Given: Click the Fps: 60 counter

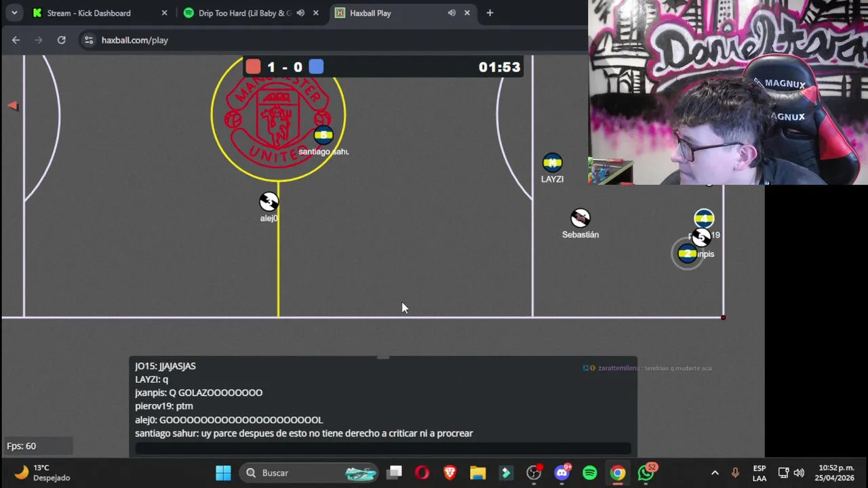Looking at the screenshot, I should point(22,446).
